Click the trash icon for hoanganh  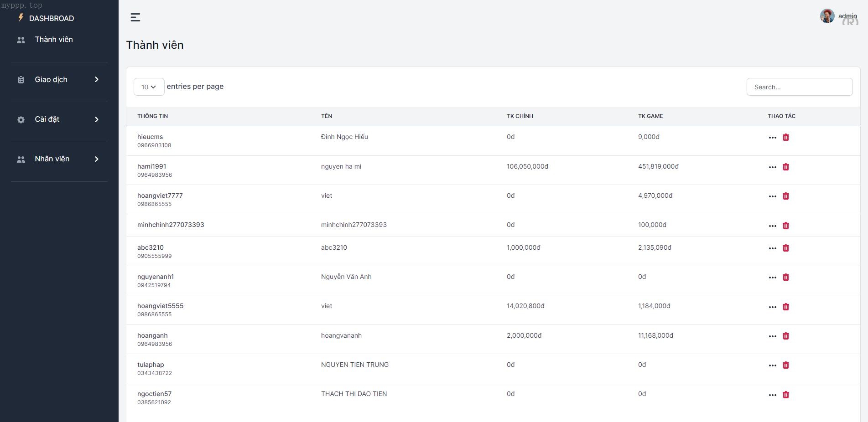tap(785, 336)
